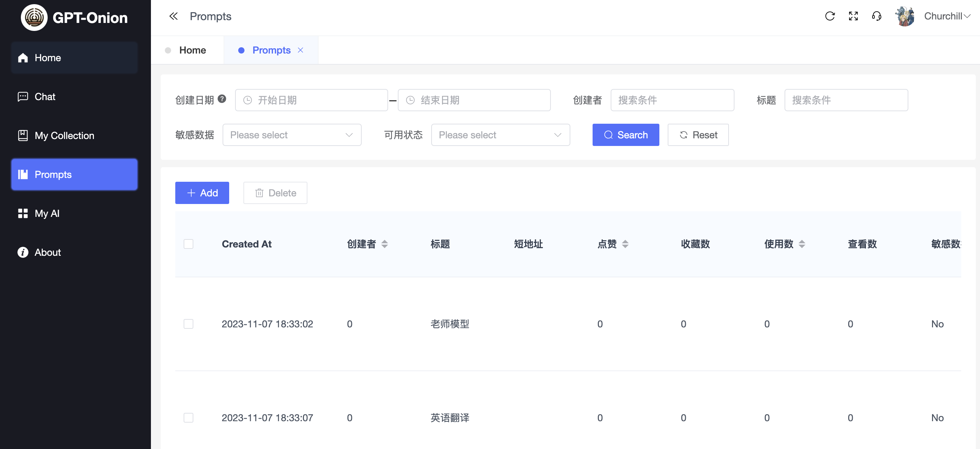
Task: Click the headset support icon
Action: 876,16
